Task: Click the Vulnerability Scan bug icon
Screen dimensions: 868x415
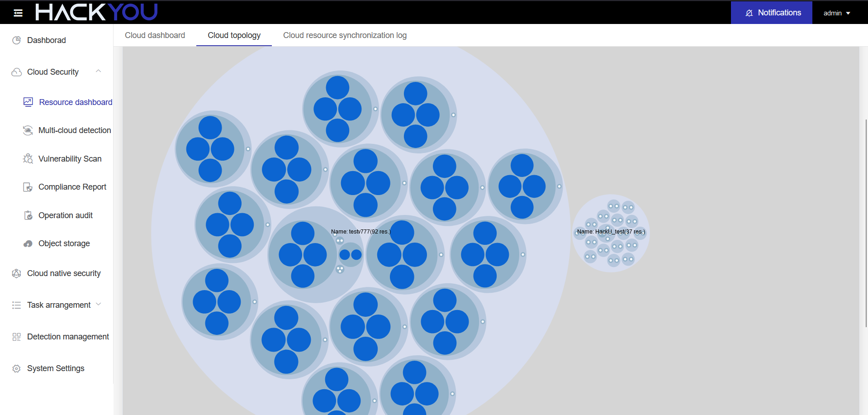Action: (x=28, y=159)
